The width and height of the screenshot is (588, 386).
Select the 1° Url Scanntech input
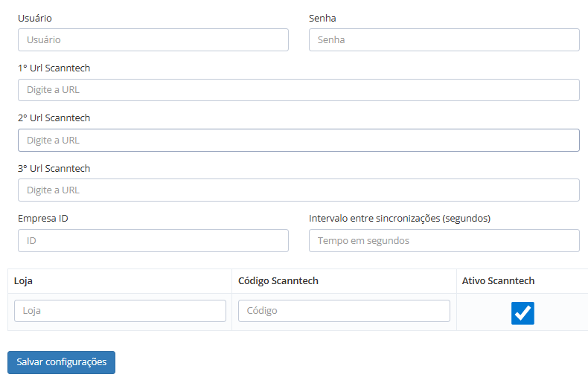tap(298, 90)
